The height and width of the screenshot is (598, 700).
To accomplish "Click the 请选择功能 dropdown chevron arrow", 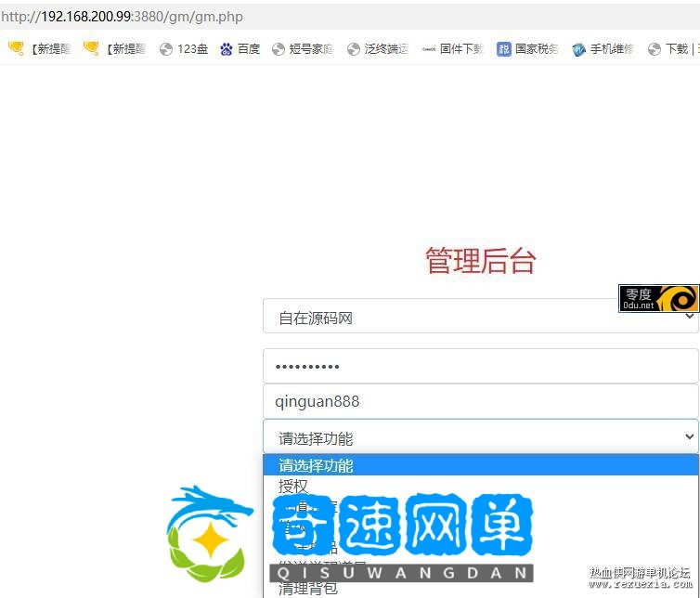I will click(x=689, y=436).
